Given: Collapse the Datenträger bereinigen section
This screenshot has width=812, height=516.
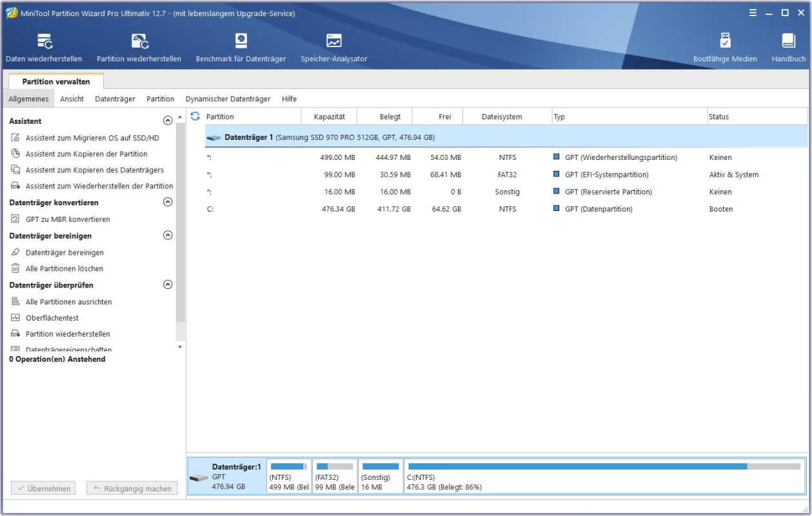Looking at the screenshot, I should 166,235.
